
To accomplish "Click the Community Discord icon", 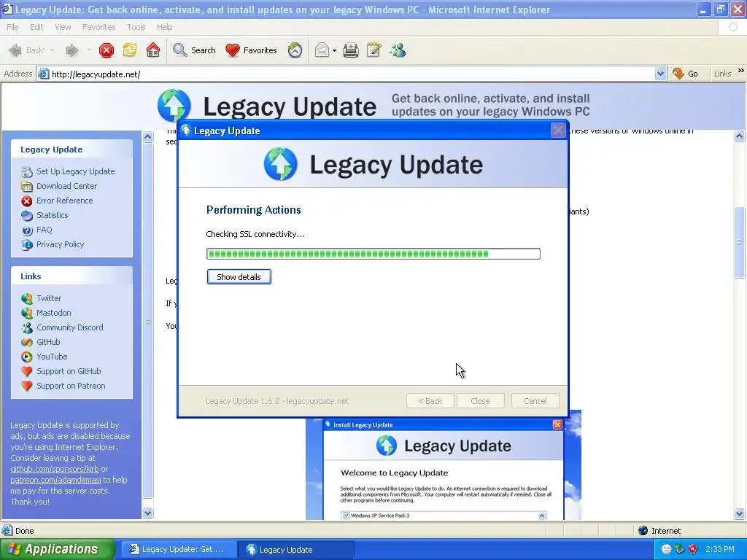I will [x=27, y=327].
